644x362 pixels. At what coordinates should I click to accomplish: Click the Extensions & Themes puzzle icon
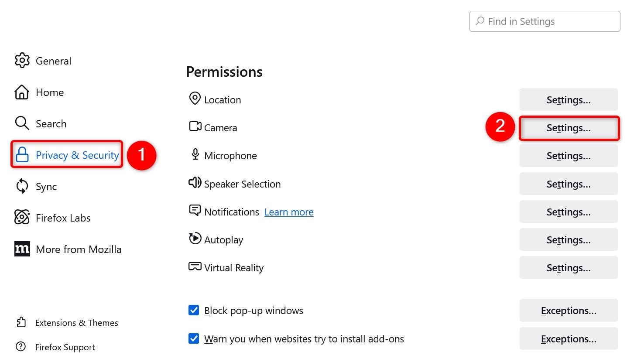click(21, 322)
